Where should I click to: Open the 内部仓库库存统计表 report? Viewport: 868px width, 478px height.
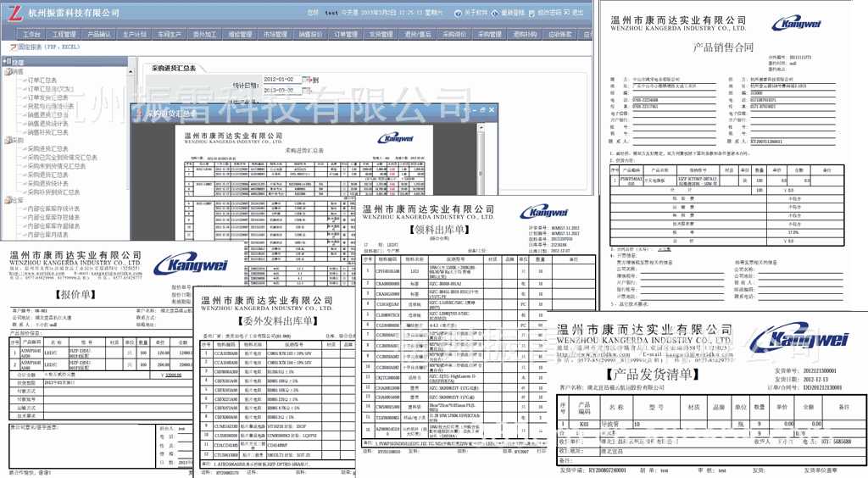pos(53,208)
